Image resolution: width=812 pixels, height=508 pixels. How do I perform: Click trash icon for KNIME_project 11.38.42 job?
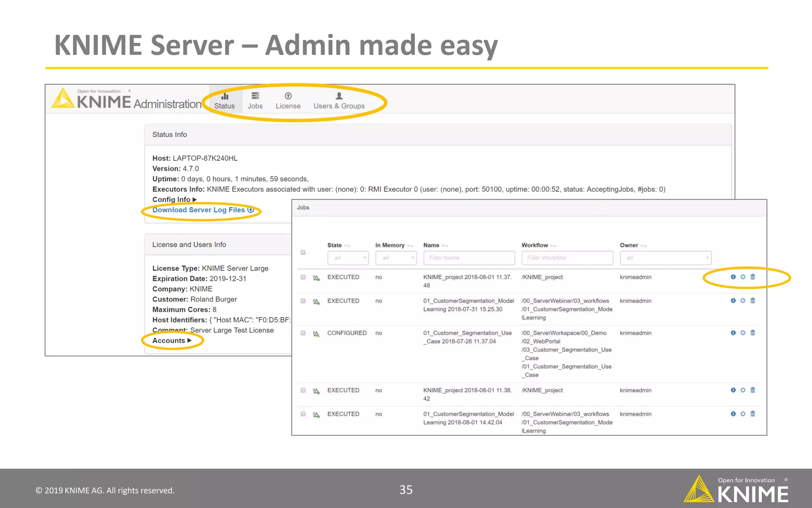(753, 390)
